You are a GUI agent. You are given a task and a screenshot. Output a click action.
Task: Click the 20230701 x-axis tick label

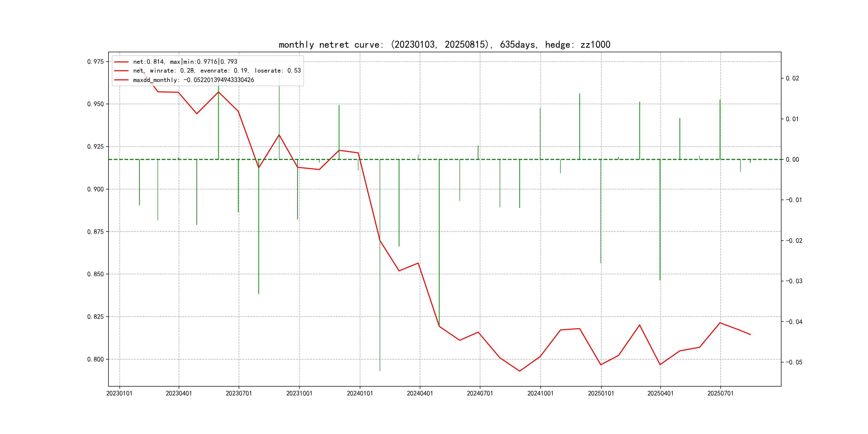238,393
